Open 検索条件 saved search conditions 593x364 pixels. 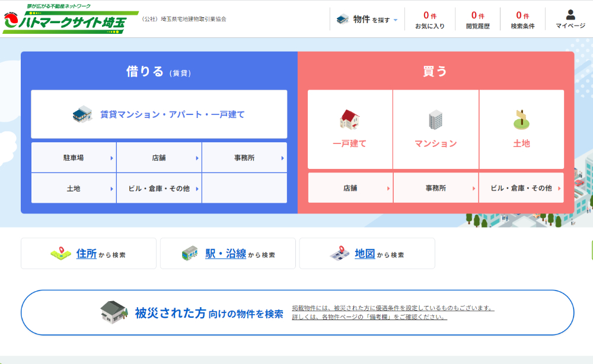click(522, 20)
